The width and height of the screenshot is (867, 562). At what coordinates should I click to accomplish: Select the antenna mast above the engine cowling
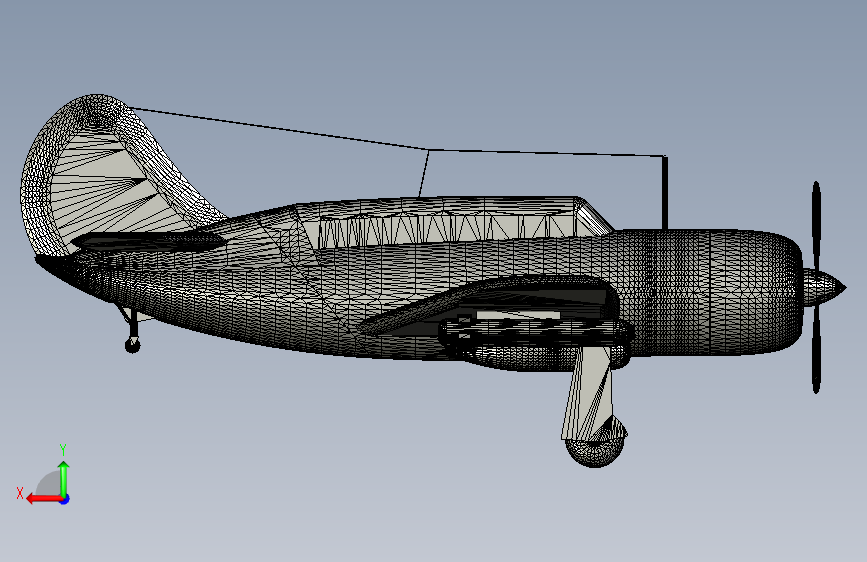coord(665,192)
